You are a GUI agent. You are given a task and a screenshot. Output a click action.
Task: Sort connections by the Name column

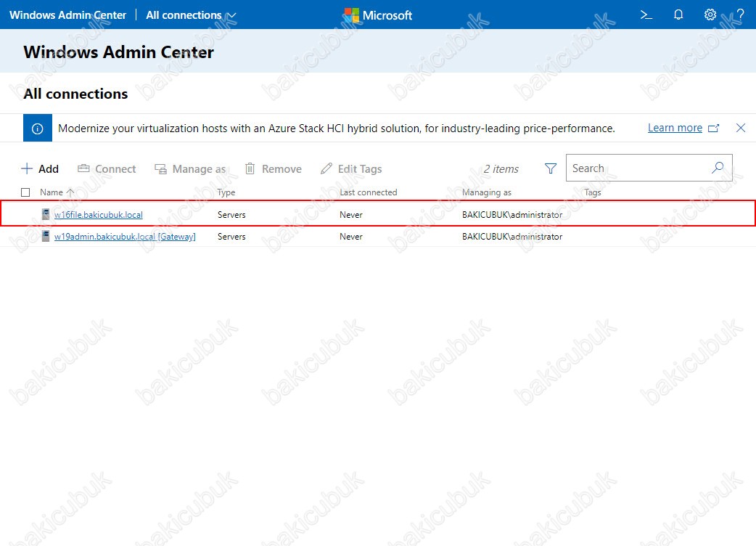pos(57,192)
